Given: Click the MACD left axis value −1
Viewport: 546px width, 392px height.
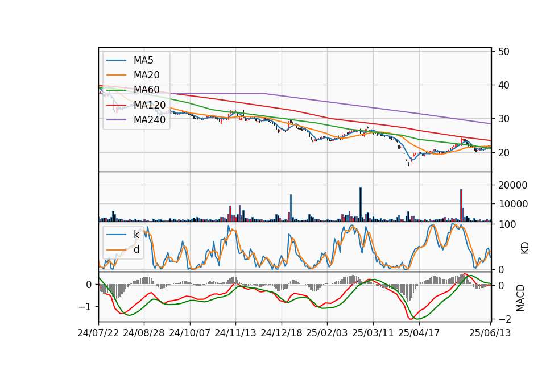Looking at the screenshot, I should [x=84, y=307].
